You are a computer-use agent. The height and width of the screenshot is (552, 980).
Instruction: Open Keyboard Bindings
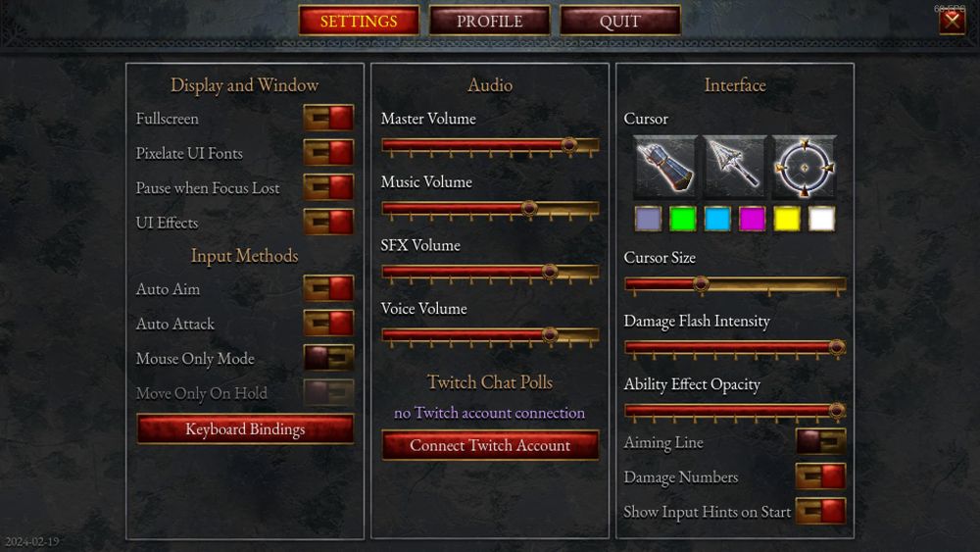click(x=245, y=428)
